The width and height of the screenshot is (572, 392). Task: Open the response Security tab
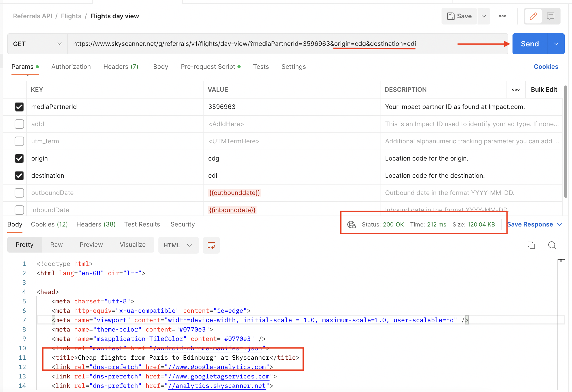click(x=183, y=224)
